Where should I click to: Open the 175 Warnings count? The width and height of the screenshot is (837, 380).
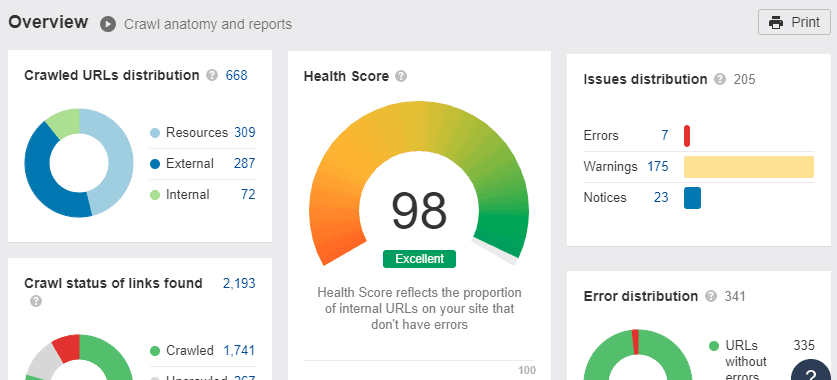(x=658, y=167)
